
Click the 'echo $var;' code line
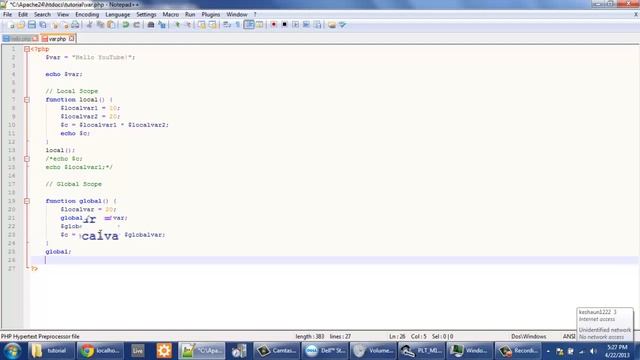coord(64,74)
